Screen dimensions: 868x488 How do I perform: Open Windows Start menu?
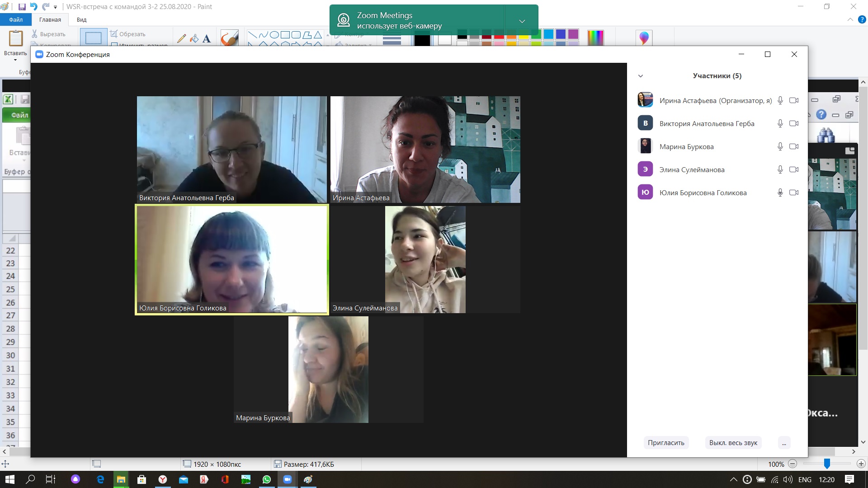coord(9,479)
